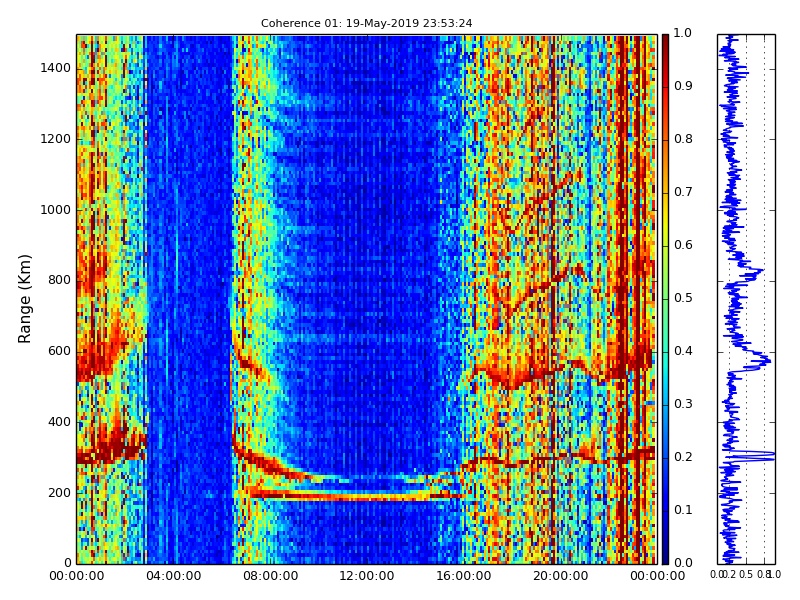Click the 1000 range tick label
800x600 pixels.
(x=56, y=210)
